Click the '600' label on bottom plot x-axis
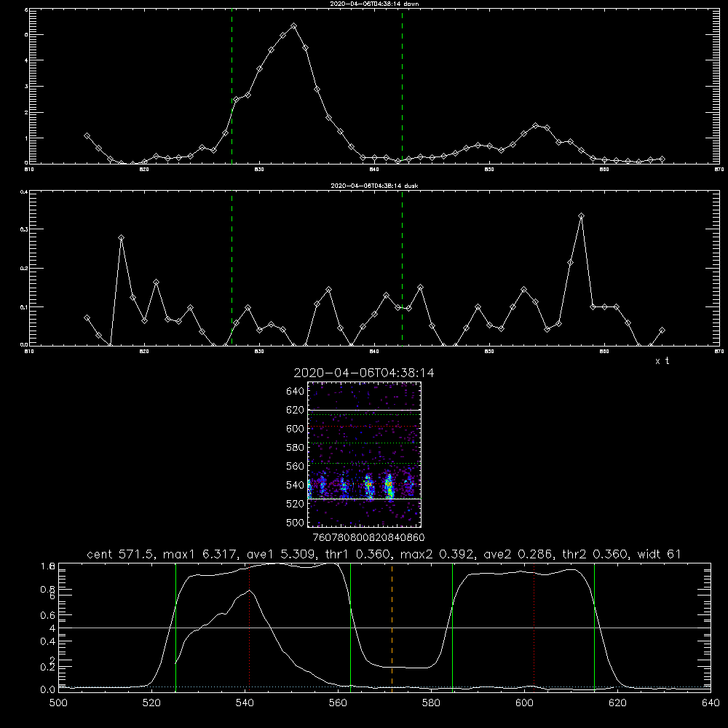 pos(525,703)
